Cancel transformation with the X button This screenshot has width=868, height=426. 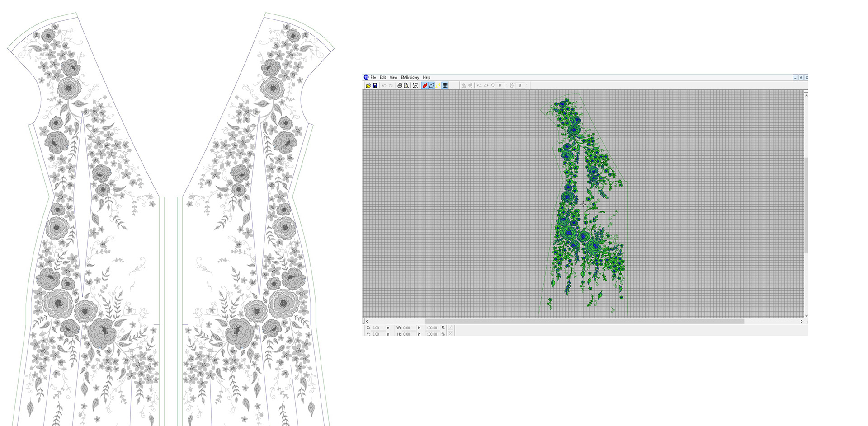(x=451, y=334)
